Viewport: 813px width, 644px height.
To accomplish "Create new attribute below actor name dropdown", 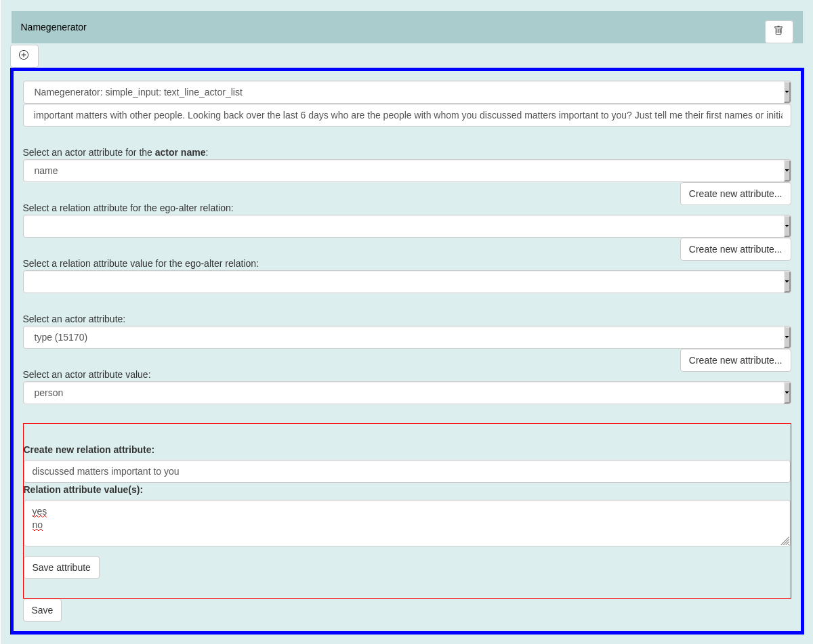I will 735,194.
